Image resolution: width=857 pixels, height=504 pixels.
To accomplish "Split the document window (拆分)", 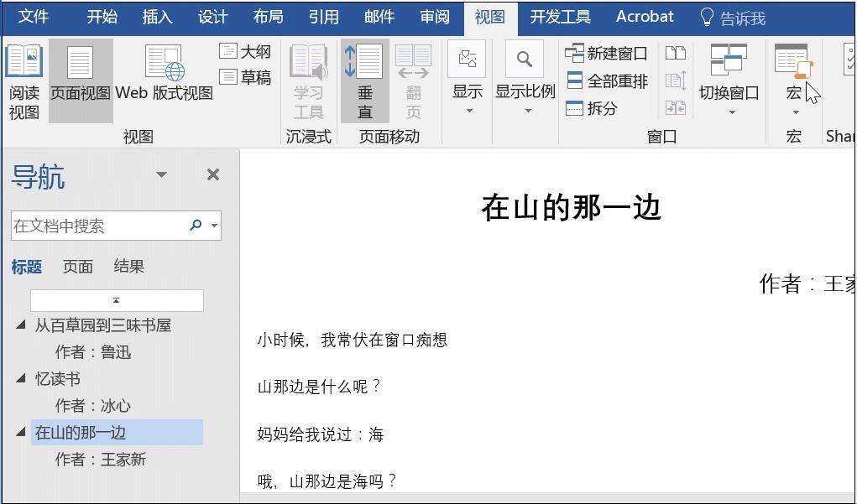I will [592, 108].
